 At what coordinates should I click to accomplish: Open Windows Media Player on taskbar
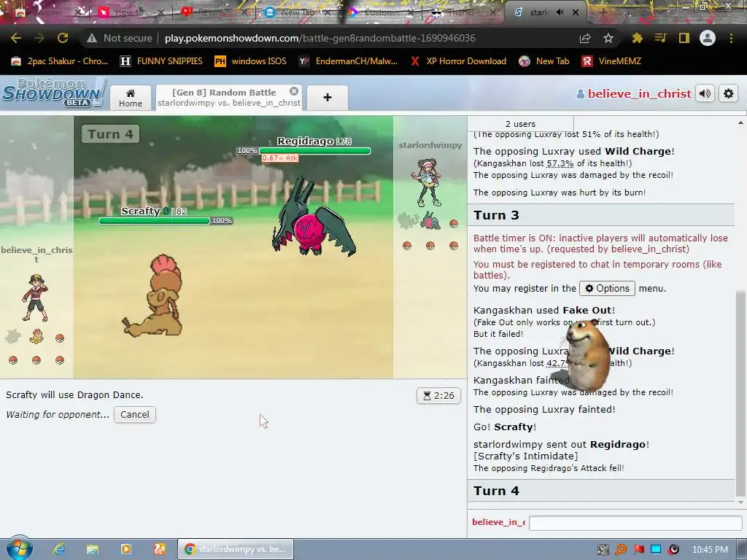[x=126, y=549]
